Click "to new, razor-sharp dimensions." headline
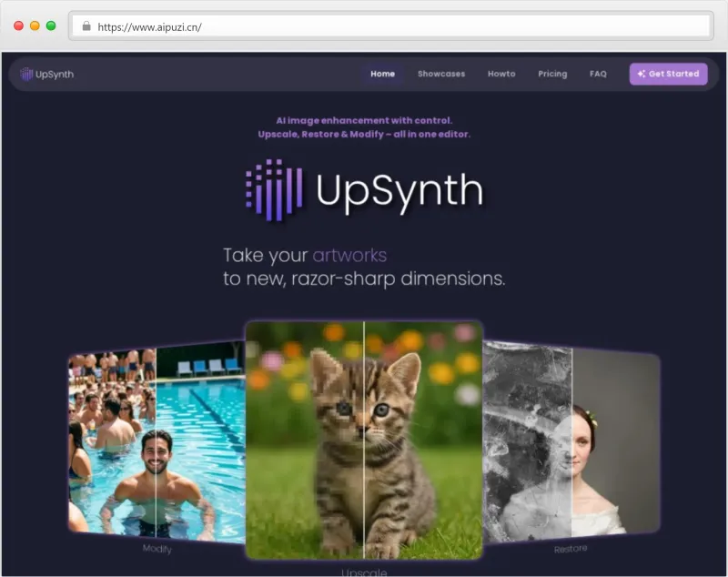The height and width of the screenshot is (577, 728). (x=364, y=278)
